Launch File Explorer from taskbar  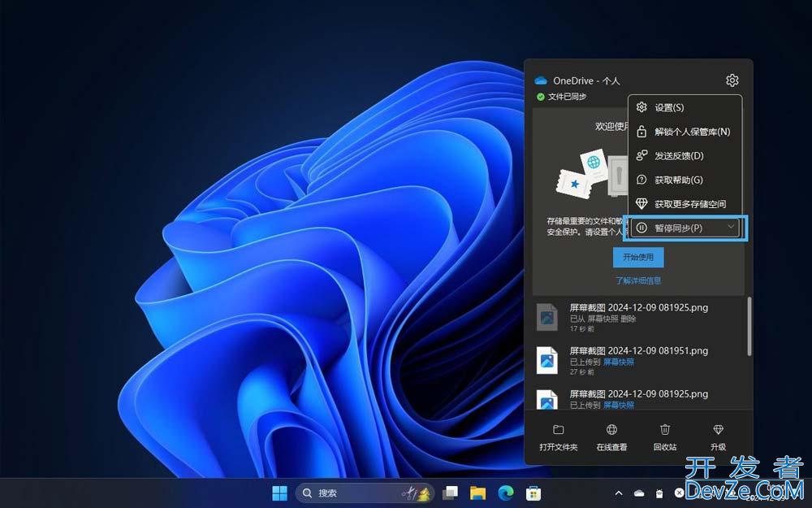tap(478, 493)
